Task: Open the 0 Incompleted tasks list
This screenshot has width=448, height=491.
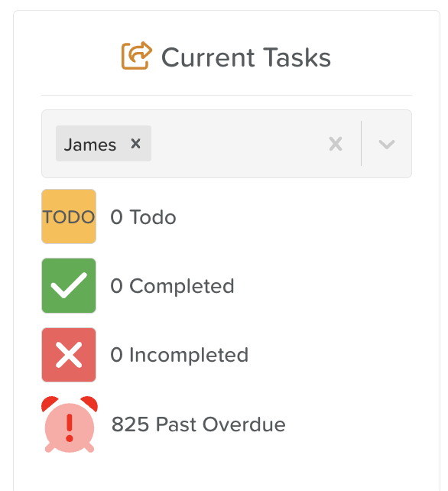Action: pos(180,355)
